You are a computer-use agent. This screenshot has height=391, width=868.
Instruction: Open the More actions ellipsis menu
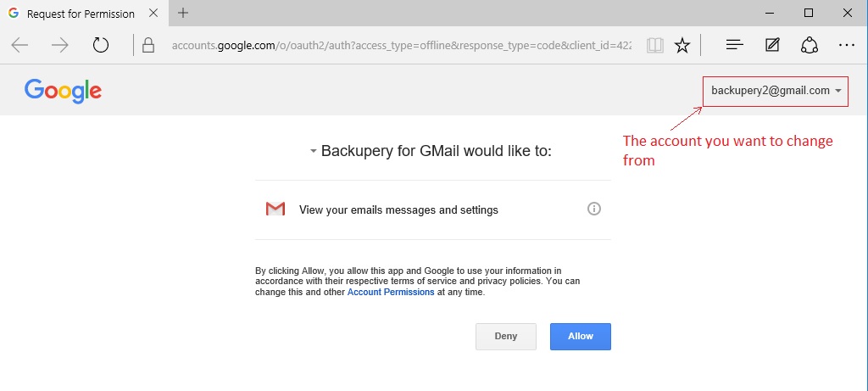click(847, 45)
